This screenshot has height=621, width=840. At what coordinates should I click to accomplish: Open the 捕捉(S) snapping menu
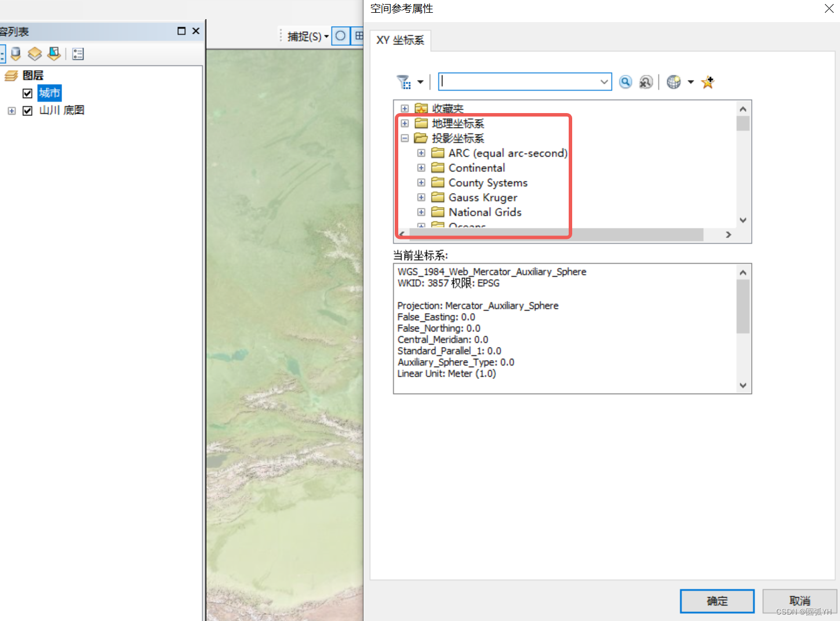[307, 36]
